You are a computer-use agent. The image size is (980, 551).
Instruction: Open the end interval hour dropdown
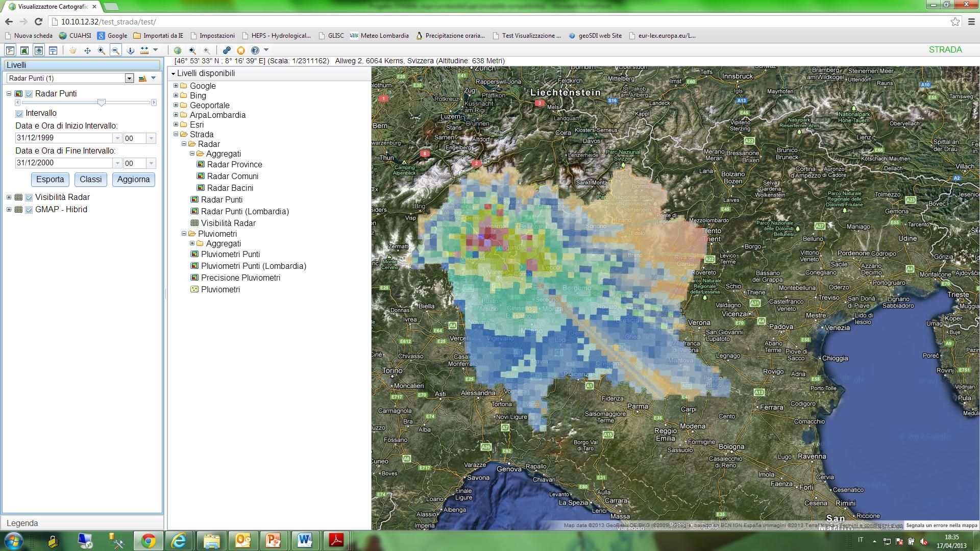pyautogui.click(x=151, y=163)
